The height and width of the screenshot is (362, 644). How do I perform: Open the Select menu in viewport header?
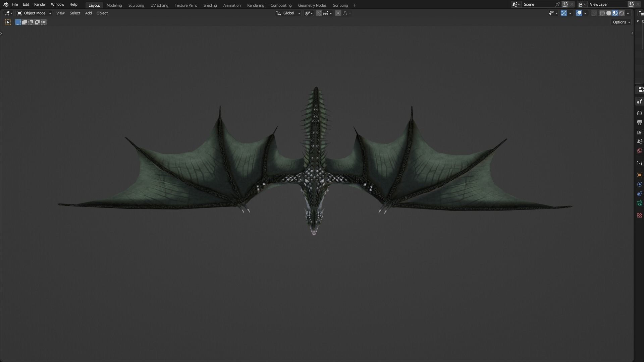tap(75, 13)
